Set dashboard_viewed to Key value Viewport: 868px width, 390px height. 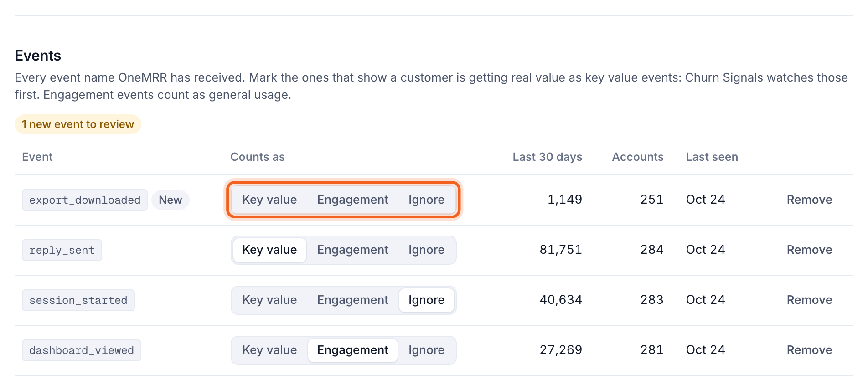click(x=269, y=350)
